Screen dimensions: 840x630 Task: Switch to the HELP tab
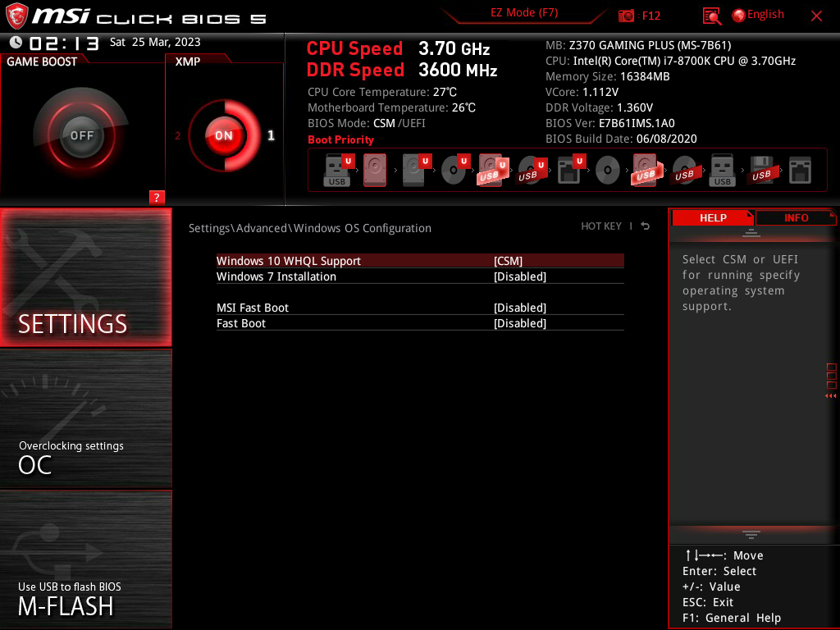click(x=713, y=218)
